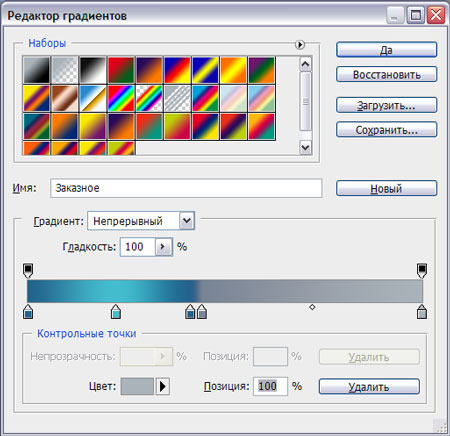The height and width of the screenshot is (436, 450).
Task: Choose the opaque rainbow spectrum preset
Action: click(121, 98)
